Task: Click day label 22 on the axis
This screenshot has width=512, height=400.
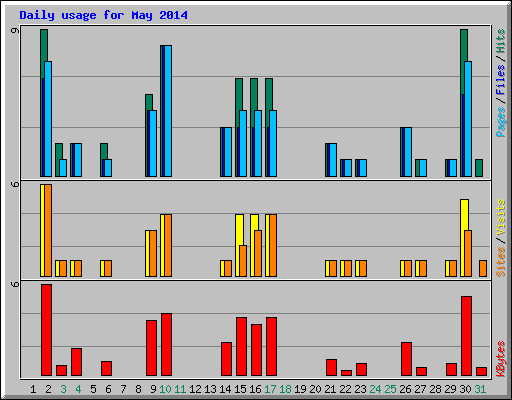Action: (345, 389)
